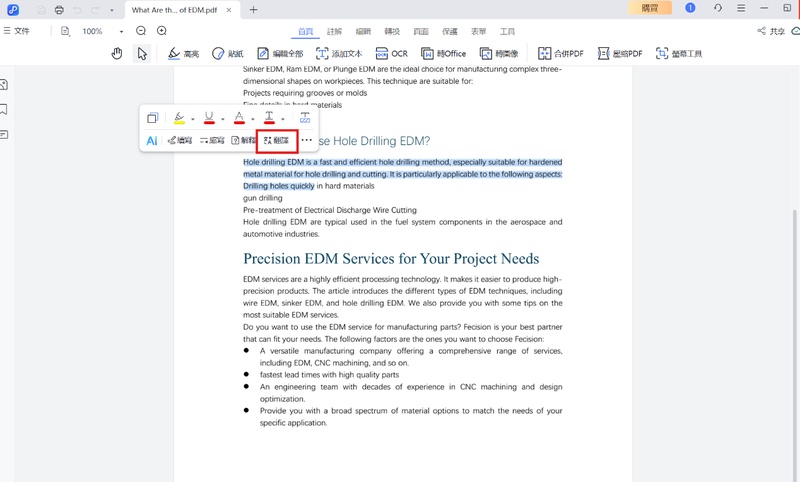
Task: Click the AI icon in floating toolbar
Action: [x=152, y=141]
